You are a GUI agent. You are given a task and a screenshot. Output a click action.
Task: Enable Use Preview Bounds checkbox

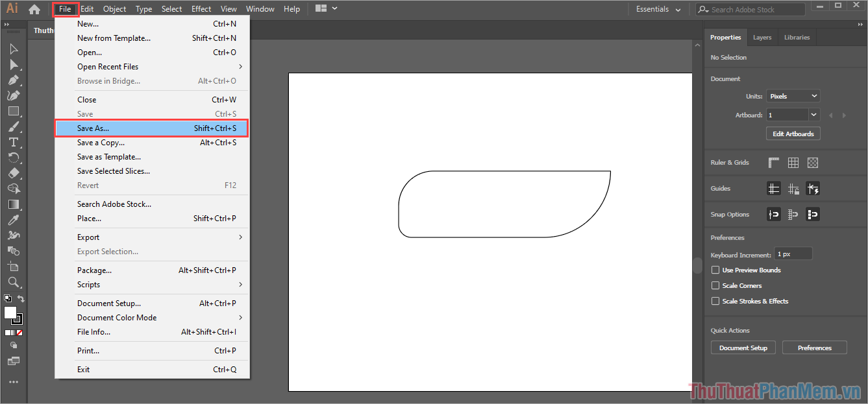[x=715, y=270]
